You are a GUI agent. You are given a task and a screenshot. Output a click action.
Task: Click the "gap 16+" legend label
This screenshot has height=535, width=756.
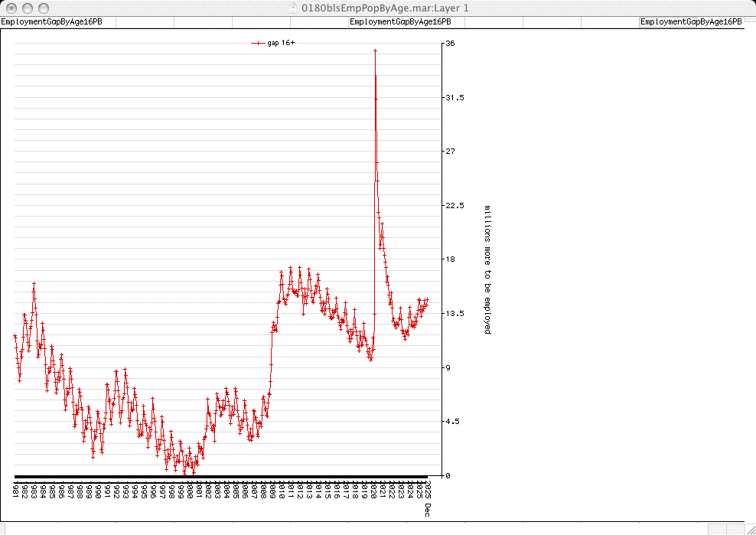click(x=281, y=44)
